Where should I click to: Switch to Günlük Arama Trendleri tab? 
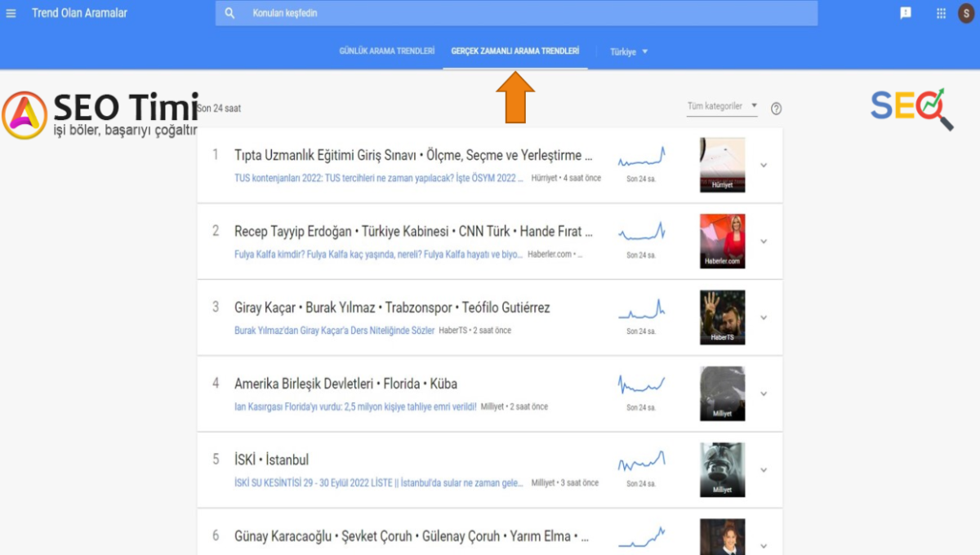tap(387, 51)
